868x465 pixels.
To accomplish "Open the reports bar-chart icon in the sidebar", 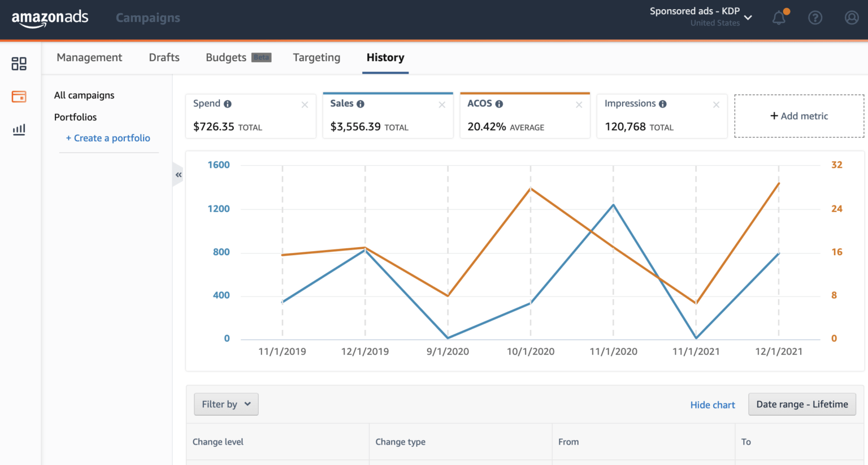I will pos(19,129).
